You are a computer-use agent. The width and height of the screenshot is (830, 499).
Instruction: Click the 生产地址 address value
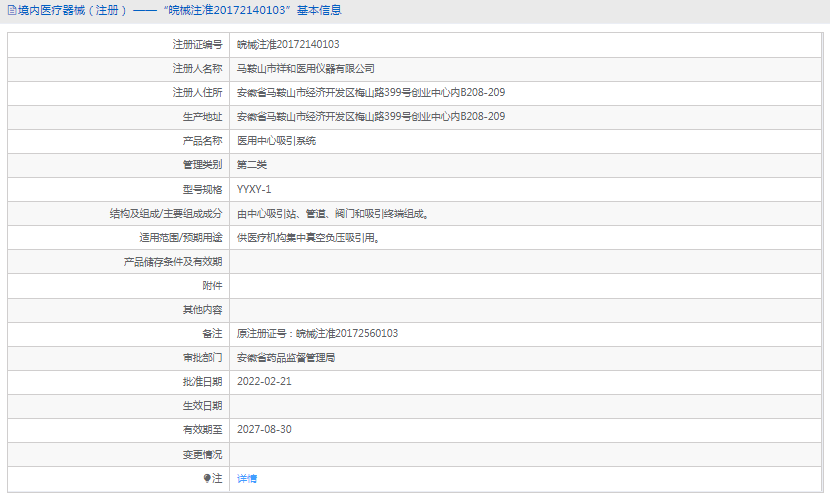[x=371, y=116]
